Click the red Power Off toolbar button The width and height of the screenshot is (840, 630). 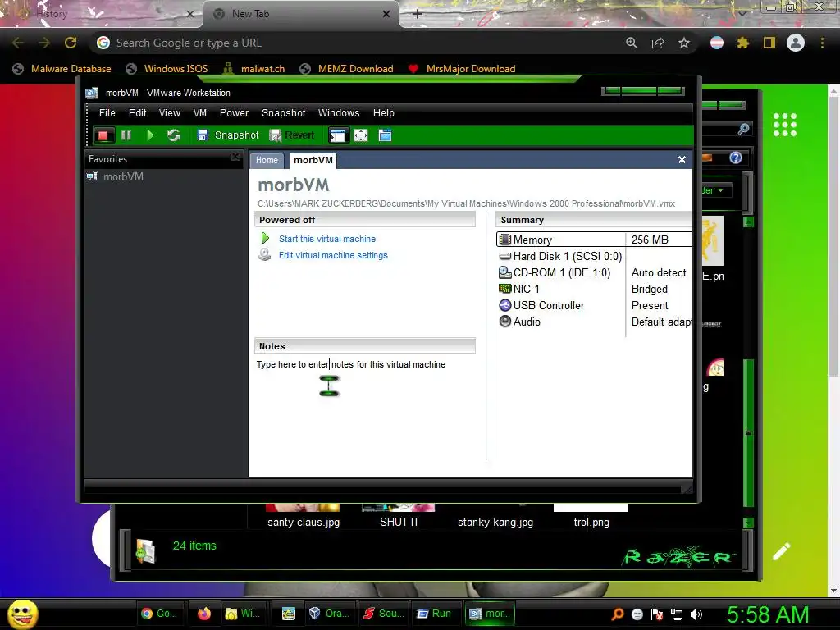[103, 135]
